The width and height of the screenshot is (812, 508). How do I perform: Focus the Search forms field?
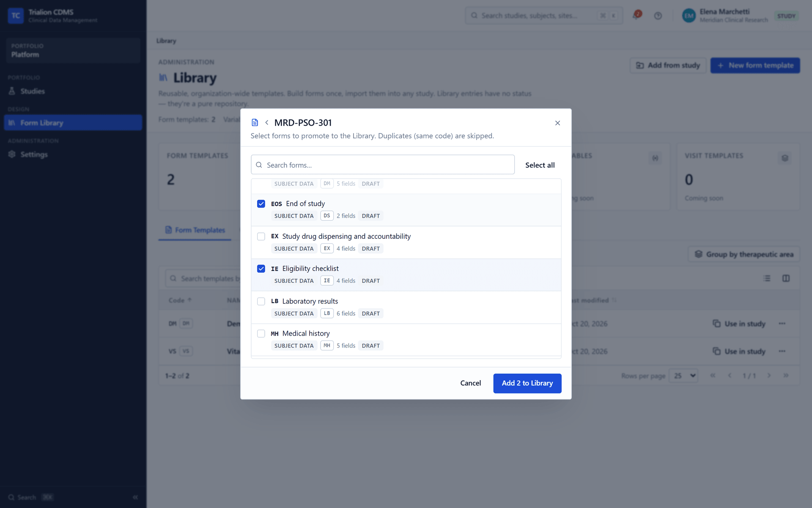(382, 165)
